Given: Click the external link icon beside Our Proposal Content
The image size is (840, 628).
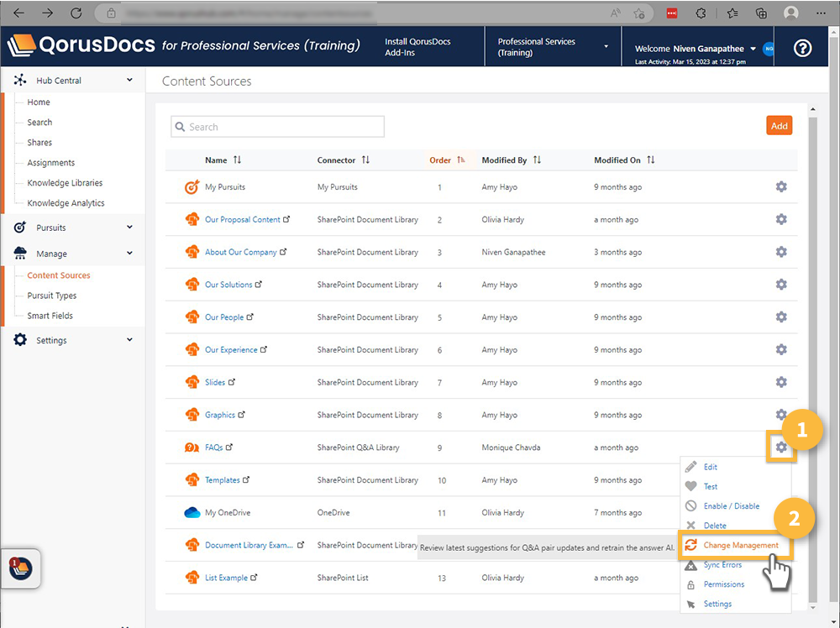Looking at the screenshot, I should click(x=286, y=219).
